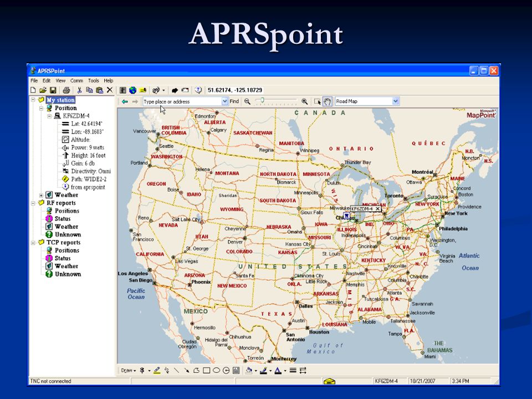Click the line style icon
Screen dimensions: 532x399
293,371
